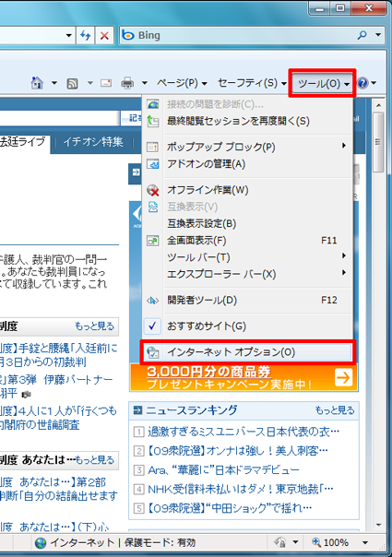Expand the エクスプローラー バー(X) submenu arrow
This screenshot has height=557, width=392.
point(344,273)
